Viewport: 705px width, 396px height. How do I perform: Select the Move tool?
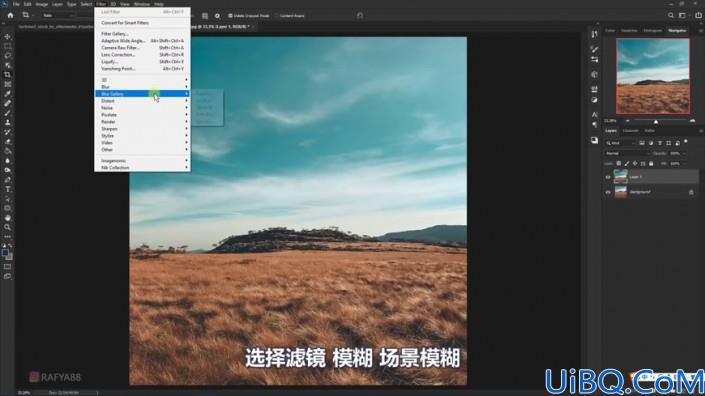(7, 36)
